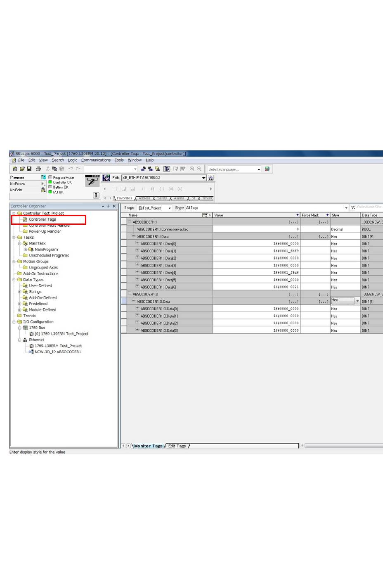Click the Who Active network browse icon
392x573 pixels.
210,178
